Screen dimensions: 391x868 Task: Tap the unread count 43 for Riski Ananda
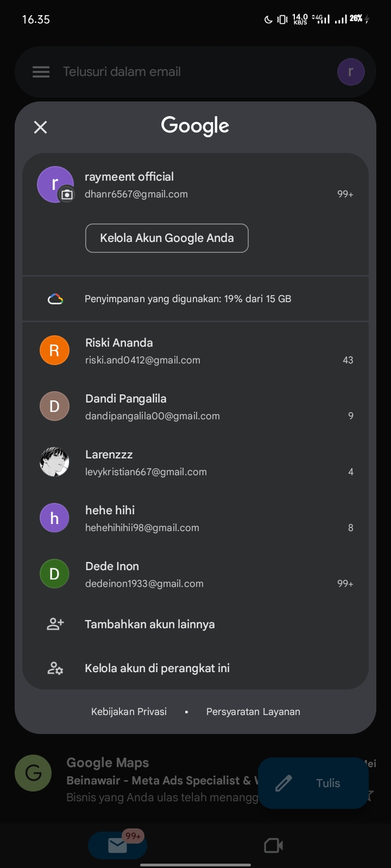tap(348, 360)
